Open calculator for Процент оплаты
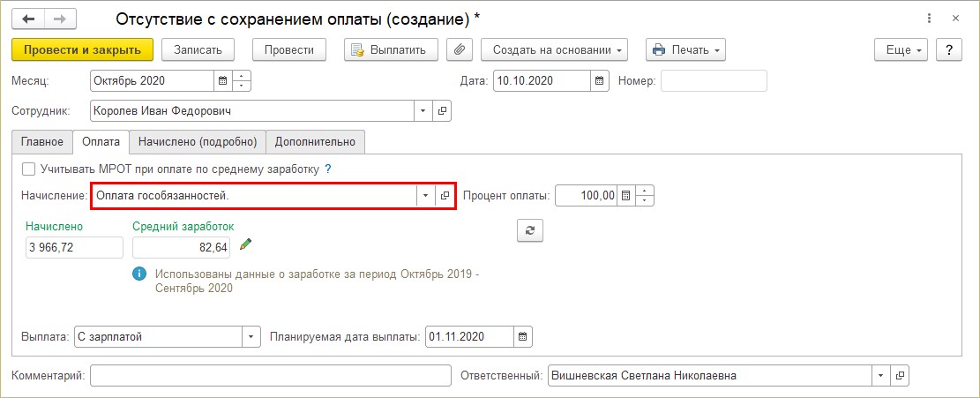The height and width of the screenshot is (398, 980). click(625, 196)
